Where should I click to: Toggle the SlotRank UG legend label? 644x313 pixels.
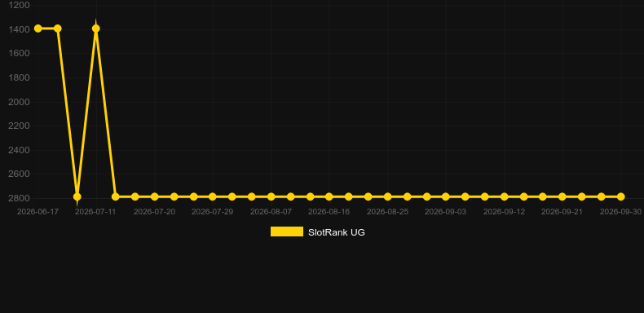(337, 232)
